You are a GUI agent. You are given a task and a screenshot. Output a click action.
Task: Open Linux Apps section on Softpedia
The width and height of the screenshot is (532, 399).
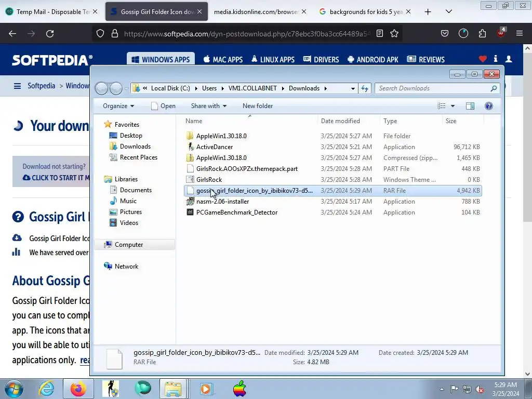tap(273, 59)
